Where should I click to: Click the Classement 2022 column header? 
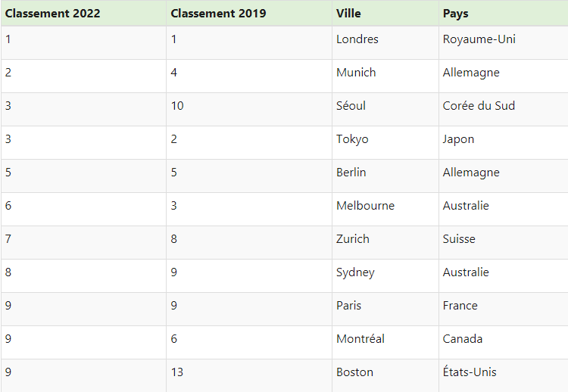point(83,14)
